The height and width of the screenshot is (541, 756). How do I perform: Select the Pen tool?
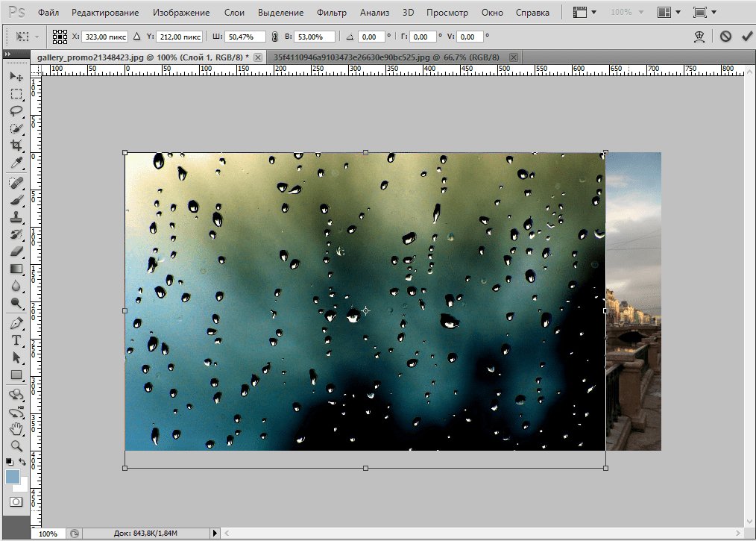click(x=16, y=323)
